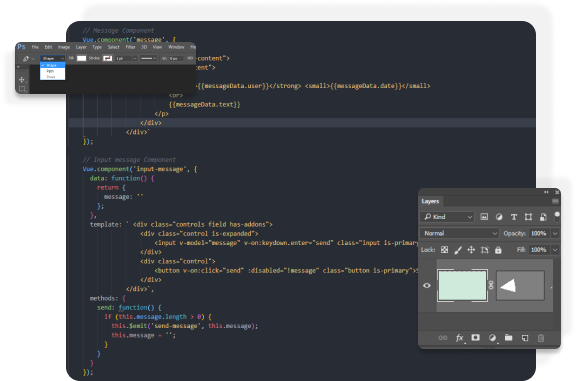Select the Rectangular Marquee tool
This screenshot has width=576, height=381.
click(22, 89)
